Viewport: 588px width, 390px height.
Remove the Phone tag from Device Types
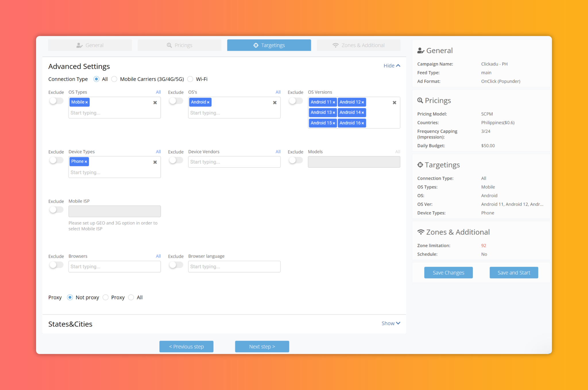click(x=86, y=162)
